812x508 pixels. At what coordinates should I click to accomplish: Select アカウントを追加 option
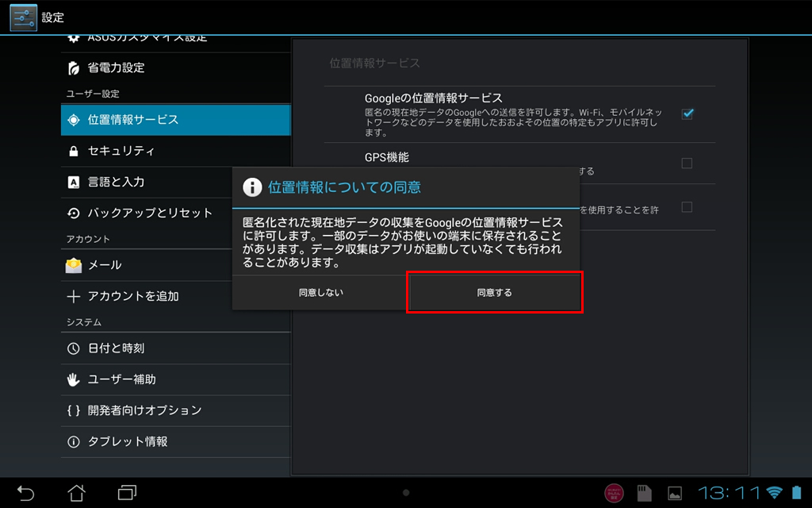[x=133, y=296]
